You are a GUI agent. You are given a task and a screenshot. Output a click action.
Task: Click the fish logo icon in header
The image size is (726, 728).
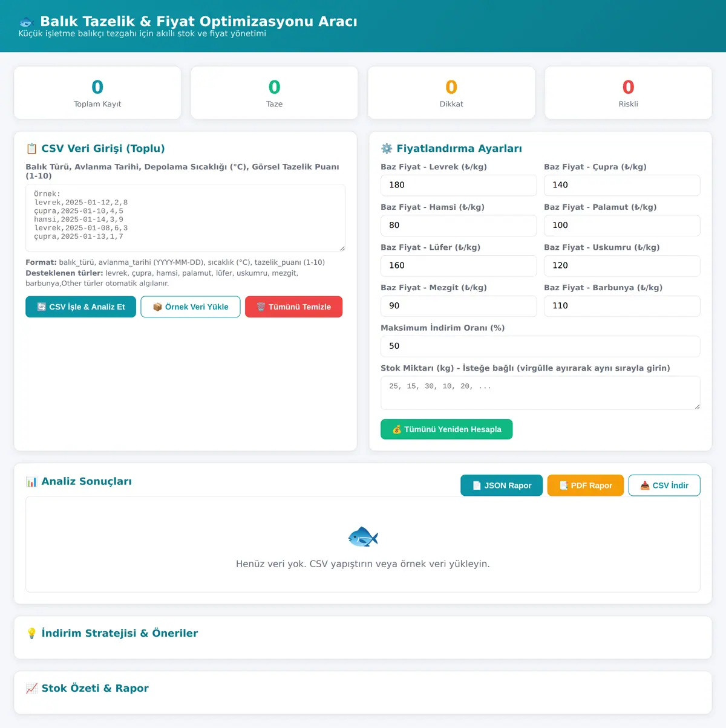[x=26, y=22]
